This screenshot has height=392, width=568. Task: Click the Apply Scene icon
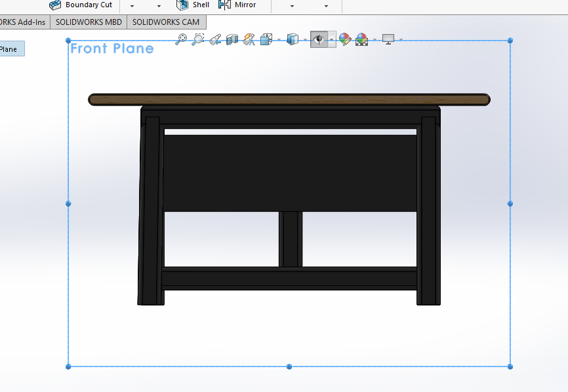361,39
